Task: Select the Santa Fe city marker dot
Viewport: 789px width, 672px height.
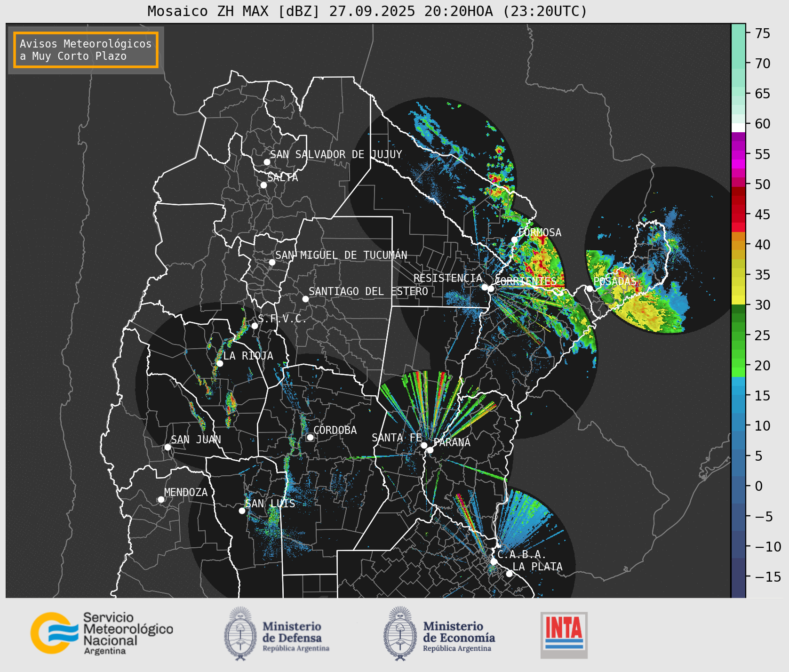Action: click(424, 445)
